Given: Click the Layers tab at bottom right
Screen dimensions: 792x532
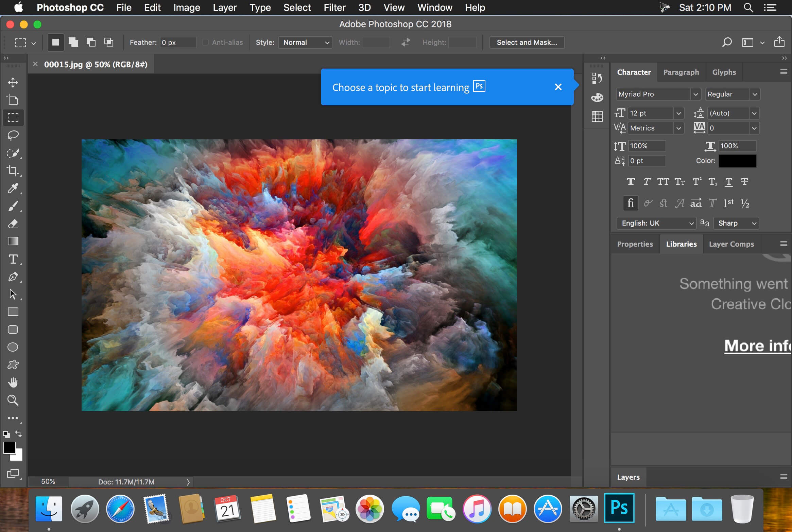Looking at the screenshot, I should pyautogui.click(x=627, y=477).
